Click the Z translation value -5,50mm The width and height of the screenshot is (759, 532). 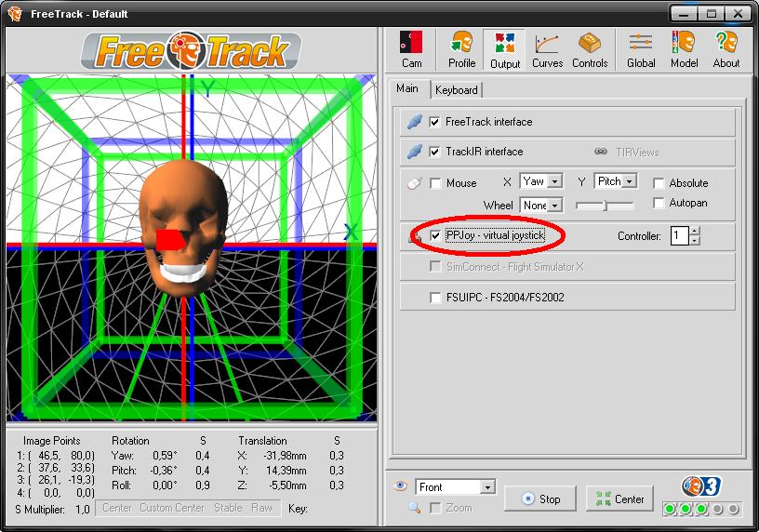click(287, 485)
